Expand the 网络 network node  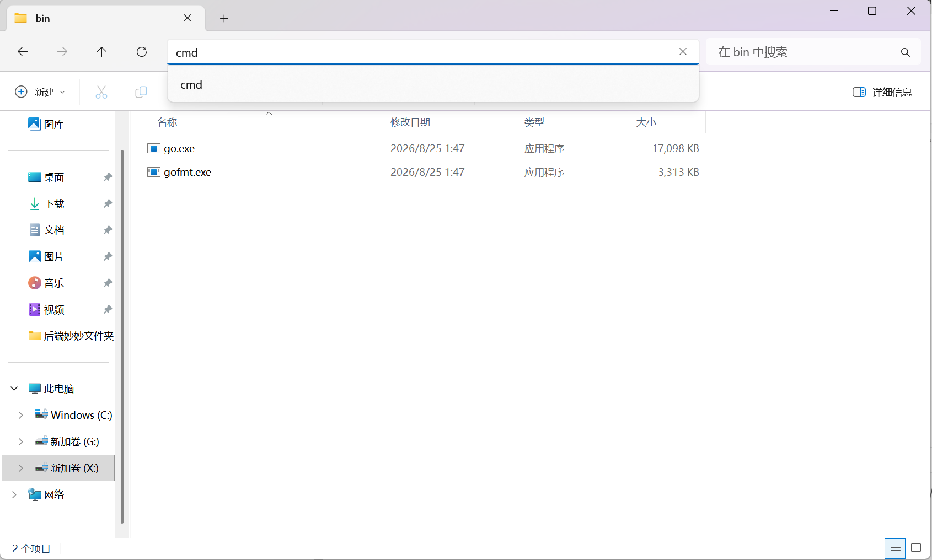click(x=14, y=494)
